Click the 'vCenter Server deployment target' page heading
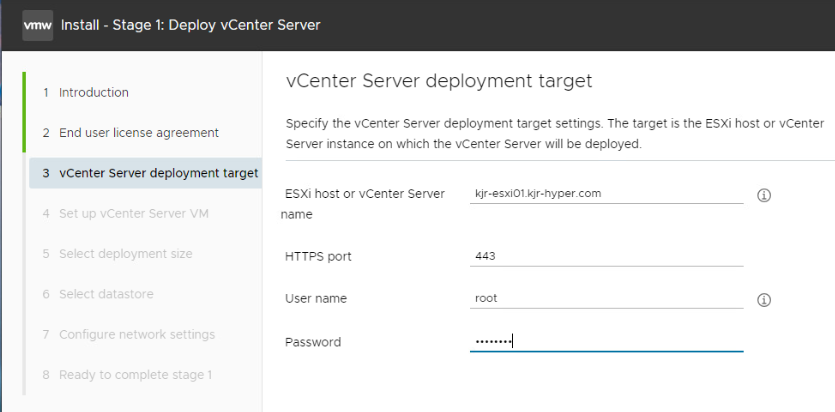The image size is (835, 412). (x=439, y=81)
